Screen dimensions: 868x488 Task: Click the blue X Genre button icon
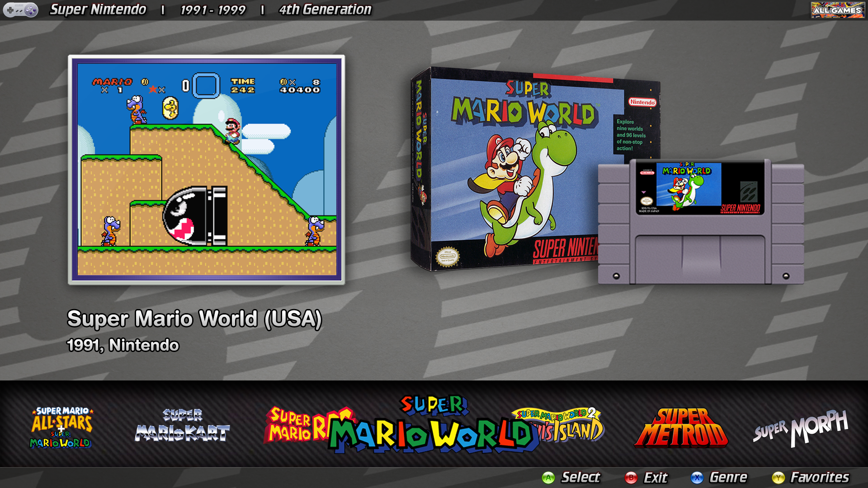697,477
